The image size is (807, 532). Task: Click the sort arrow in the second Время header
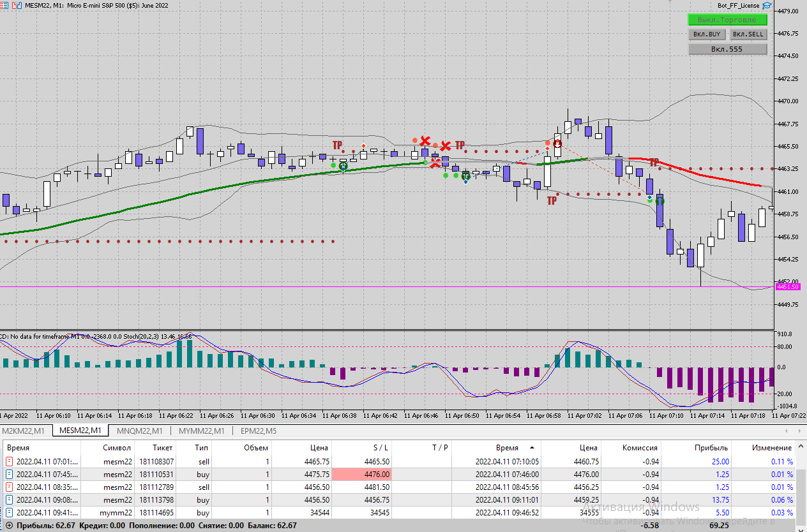coord(531,448)
